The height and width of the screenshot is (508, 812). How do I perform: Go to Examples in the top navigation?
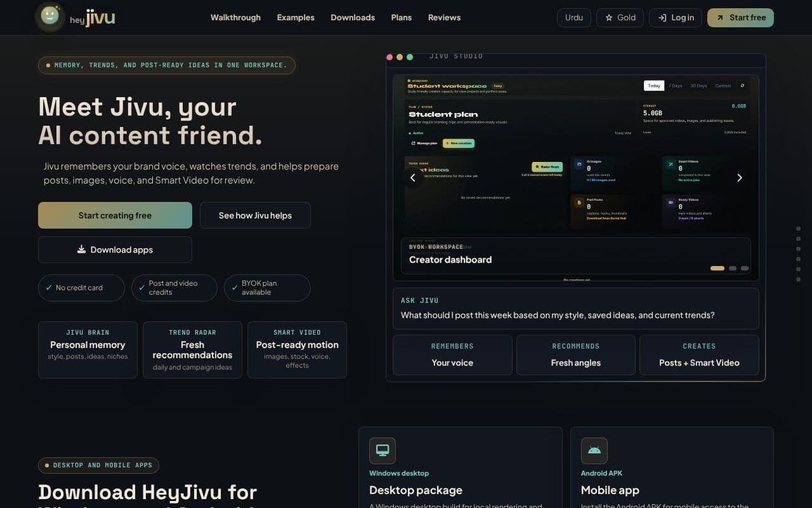[x=296, y=17]
